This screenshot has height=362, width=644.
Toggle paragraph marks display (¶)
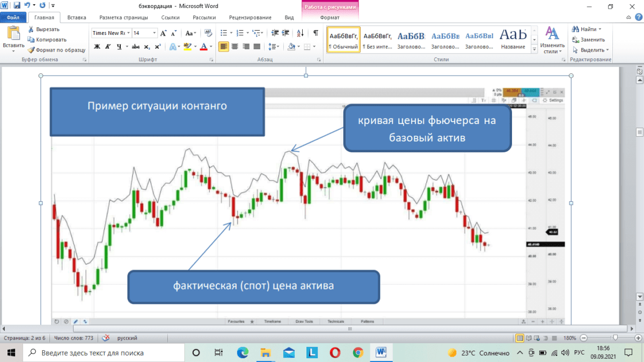[x=316, y=33]
